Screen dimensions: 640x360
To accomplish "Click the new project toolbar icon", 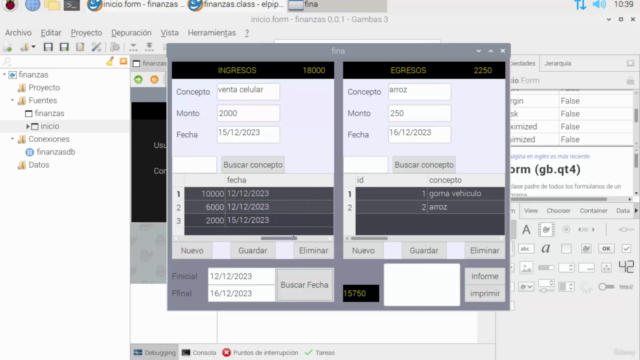I will [x=8, y=47].
